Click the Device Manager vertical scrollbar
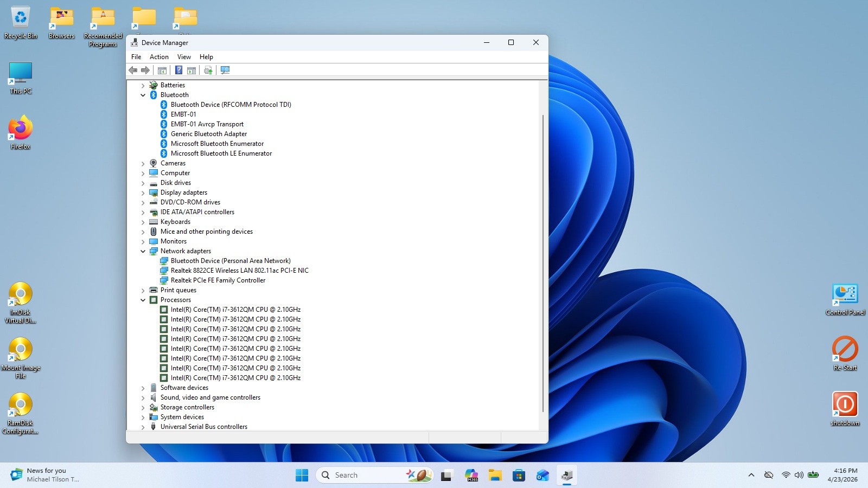The width and height of the screenshot is (868, 488). point(543,264)
